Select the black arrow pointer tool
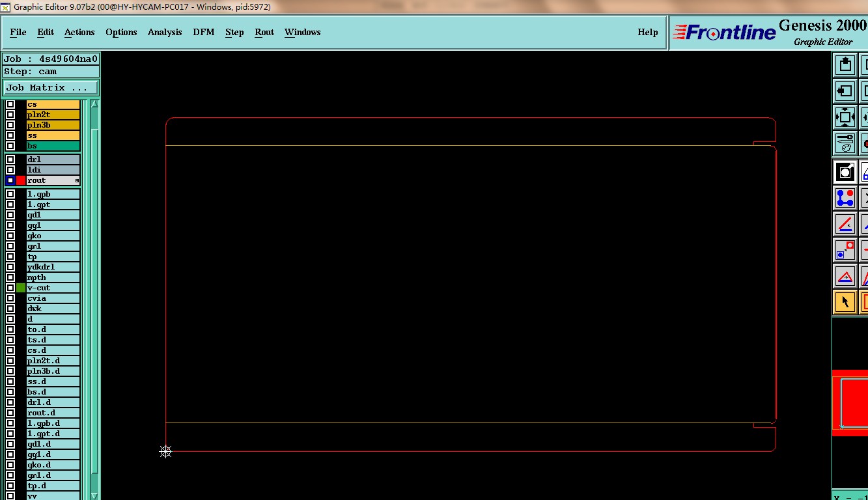This screenshot has height=500, width=868. [845, 302]
